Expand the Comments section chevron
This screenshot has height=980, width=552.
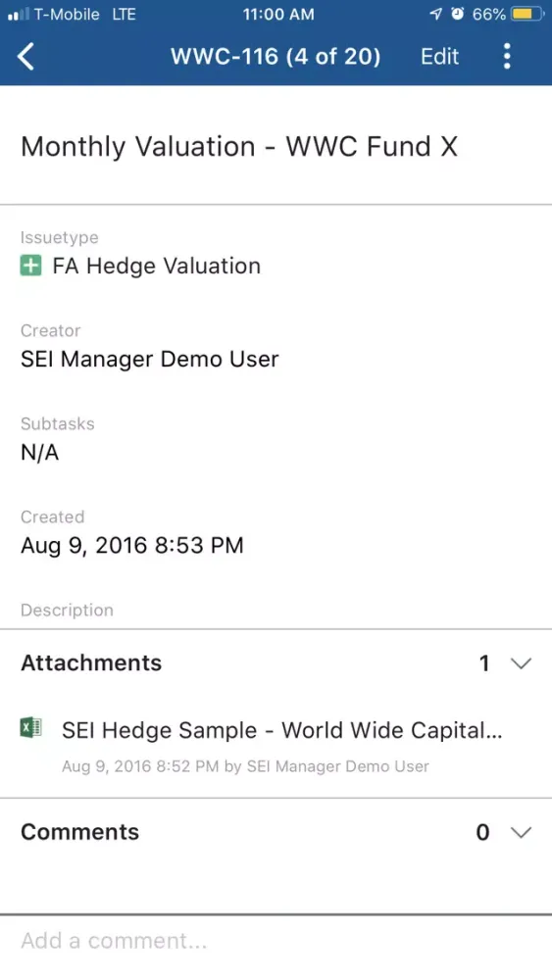click(x=521, y=832)
